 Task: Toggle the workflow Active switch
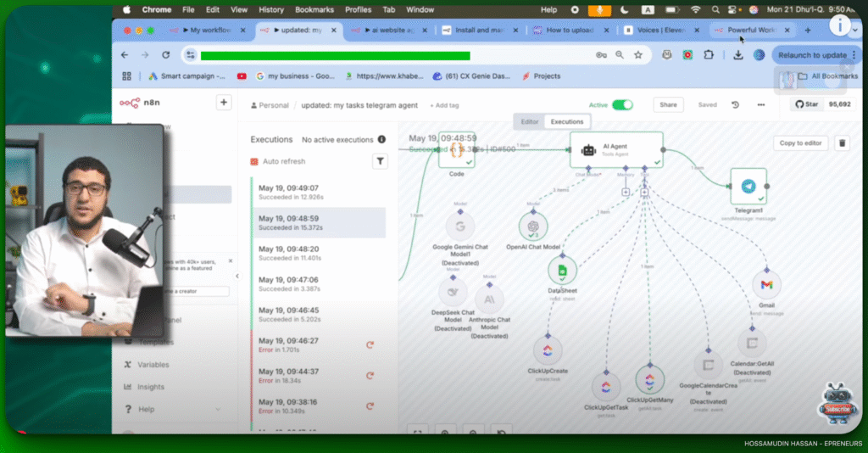[622, 104]
